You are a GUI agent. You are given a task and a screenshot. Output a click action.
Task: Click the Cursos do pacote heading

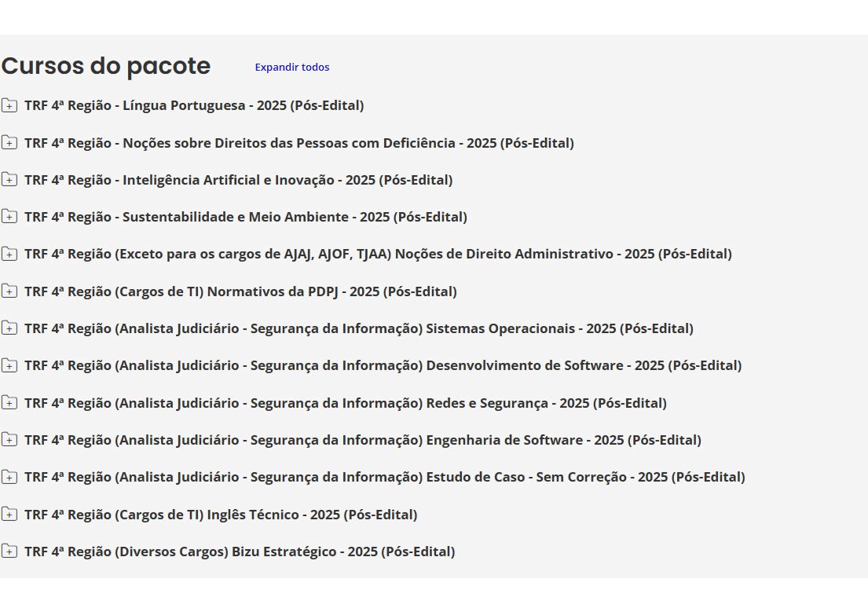point(106,67)
